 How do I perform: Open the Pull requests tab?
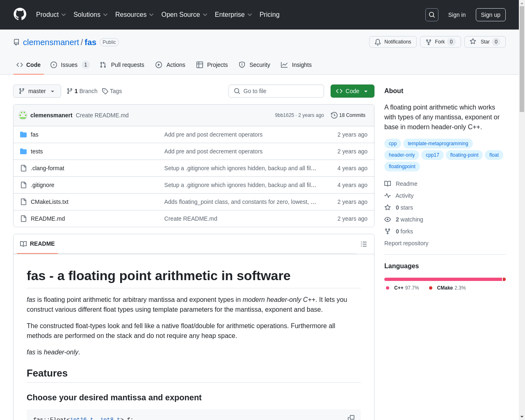(122, 65)
